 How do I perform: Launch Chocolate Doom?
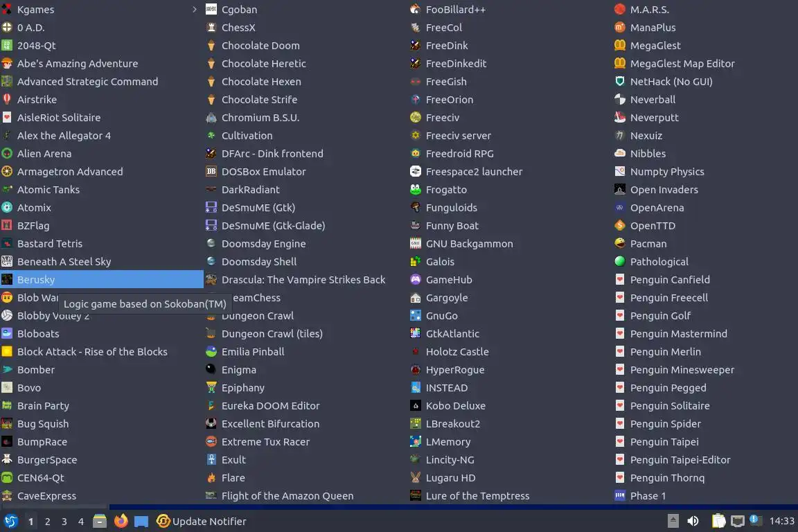click(x=305, y=45)
